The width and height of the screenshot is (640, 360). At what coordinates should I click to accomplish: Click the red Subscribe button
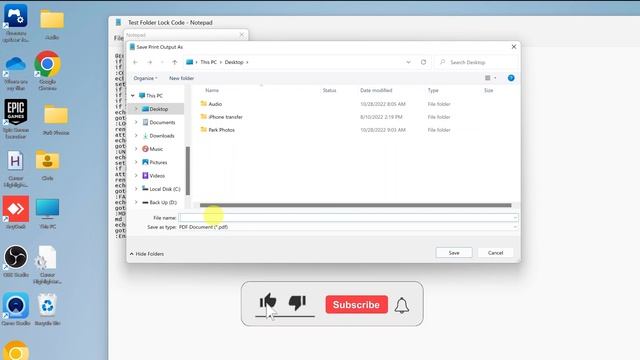point(356,304)
